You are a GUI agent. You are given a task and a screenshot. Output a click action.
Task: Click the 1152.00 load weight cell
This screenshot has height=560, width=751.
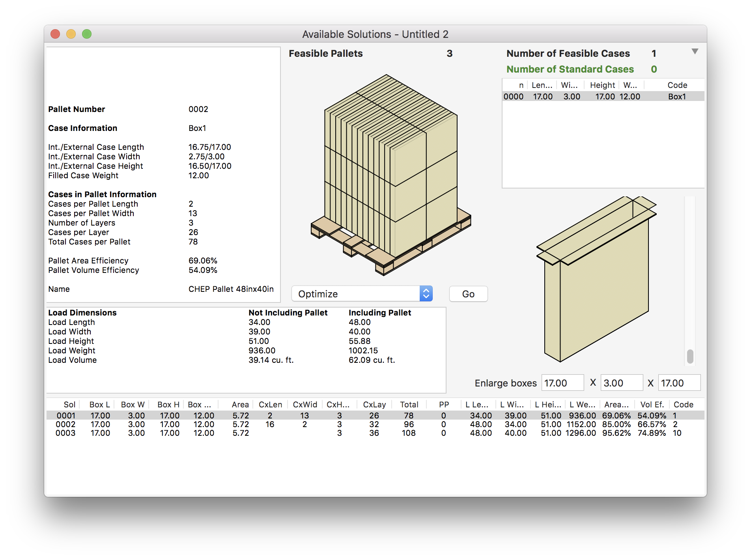(581, 424)
